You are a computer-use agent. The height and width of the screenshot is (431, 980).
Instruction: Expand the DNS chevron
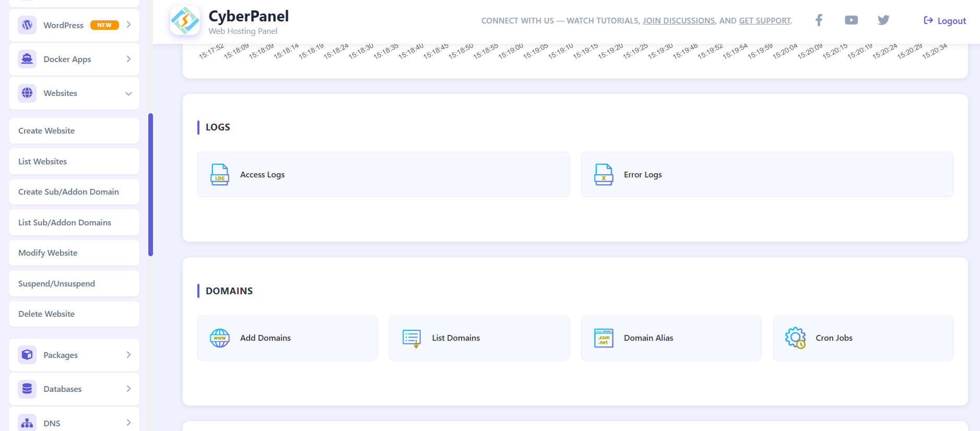pos(128,423)
